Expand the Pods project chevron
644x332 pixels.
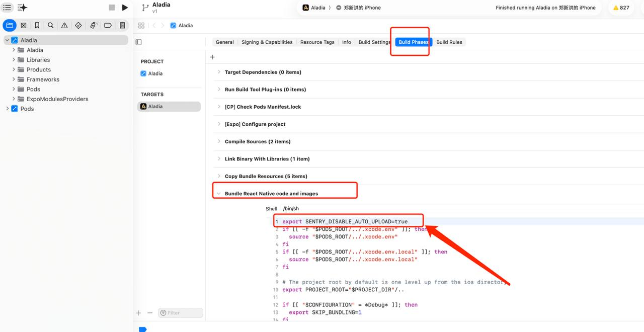[7, 109]
